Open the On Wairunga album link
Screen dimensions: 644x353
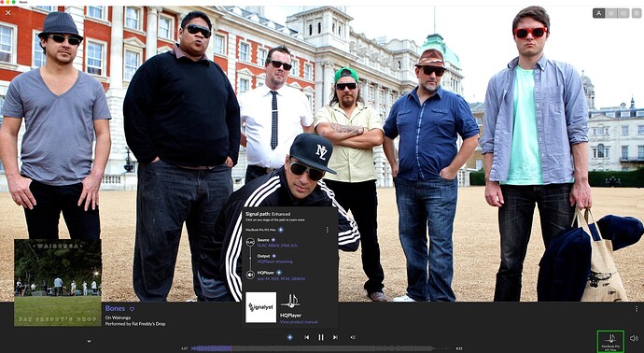coord(117,318)
